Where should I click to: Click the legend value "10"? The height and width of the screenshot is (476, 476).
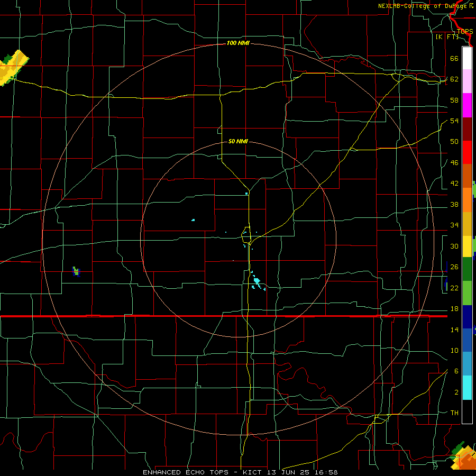coord(454,351)
